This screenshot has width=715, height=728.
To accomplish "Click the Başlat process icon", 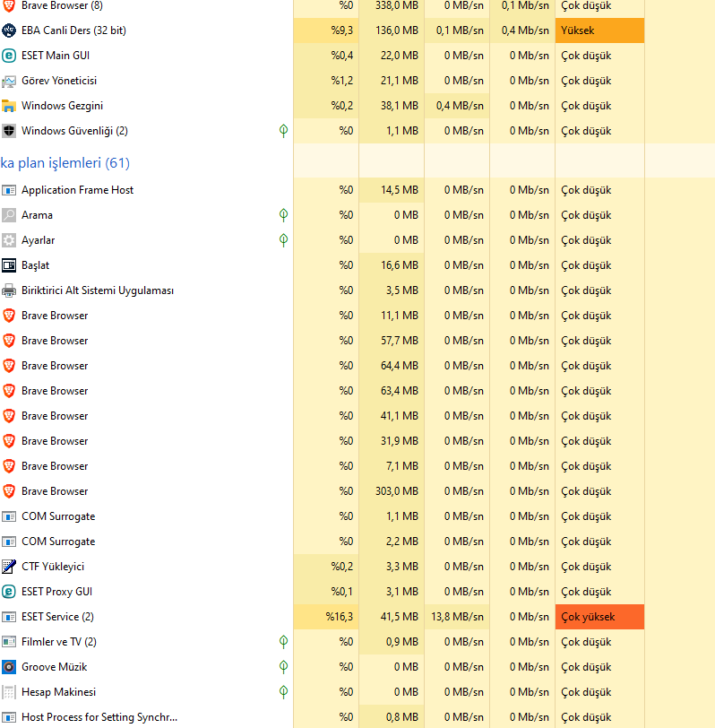I will (x=9, y=265).
